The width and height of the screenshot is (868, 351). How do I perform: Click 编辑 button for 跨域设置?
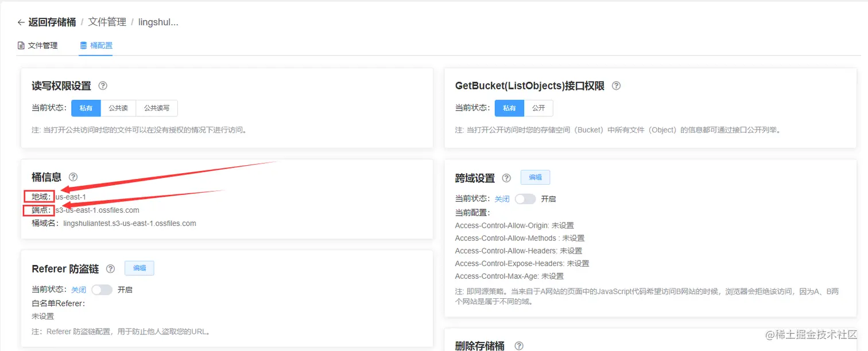click(x=535, y=177)
